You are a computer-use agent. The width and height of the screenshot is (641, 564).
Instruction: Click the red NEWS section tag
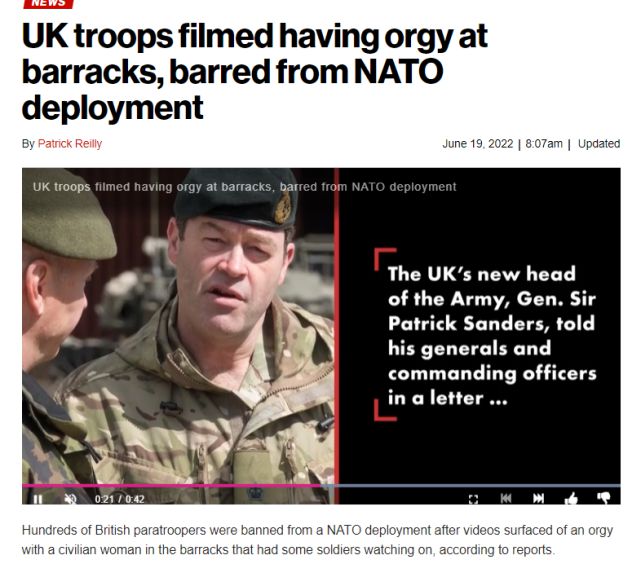click(x=48, y=4)
